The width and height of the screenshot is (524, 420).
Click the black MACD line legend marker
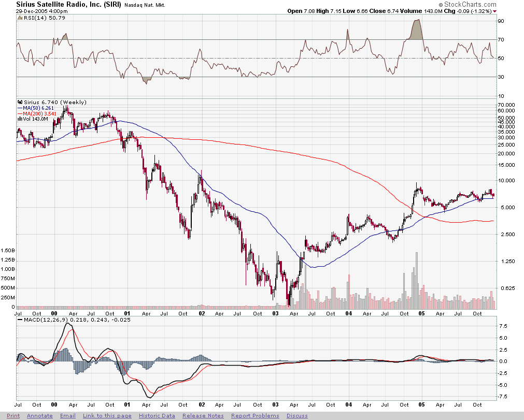pyautogui.click(x=20, y=320)
